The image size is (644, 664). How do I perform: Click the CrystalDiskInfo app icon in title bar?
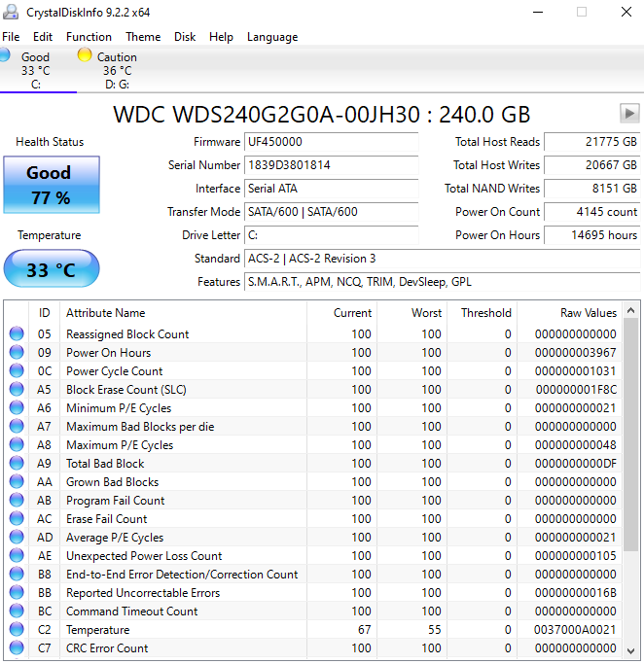click(x=11, y=12)
